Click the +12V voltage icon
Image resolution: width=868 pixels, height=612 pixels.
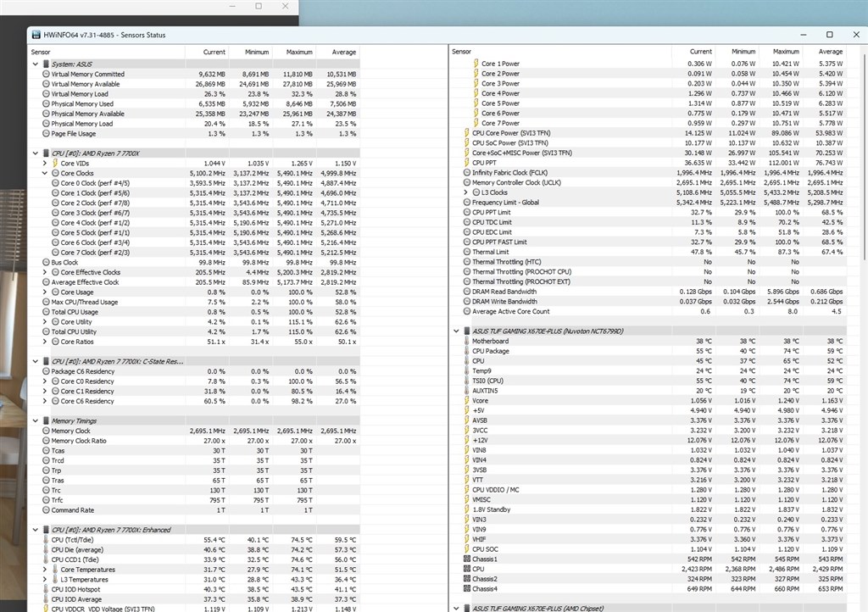[x=467, y=441]
